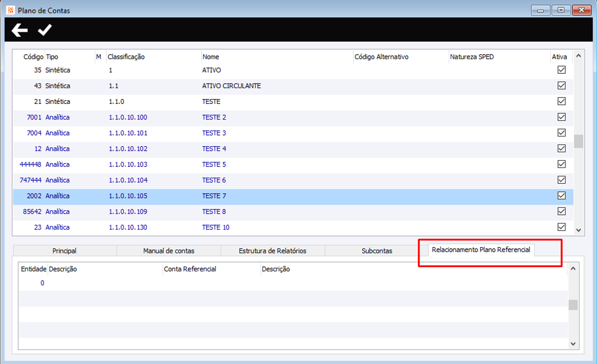Click classification 1.1.0.10.105 cell
This screenshot has width=597, height=364.
pos(128,196)
